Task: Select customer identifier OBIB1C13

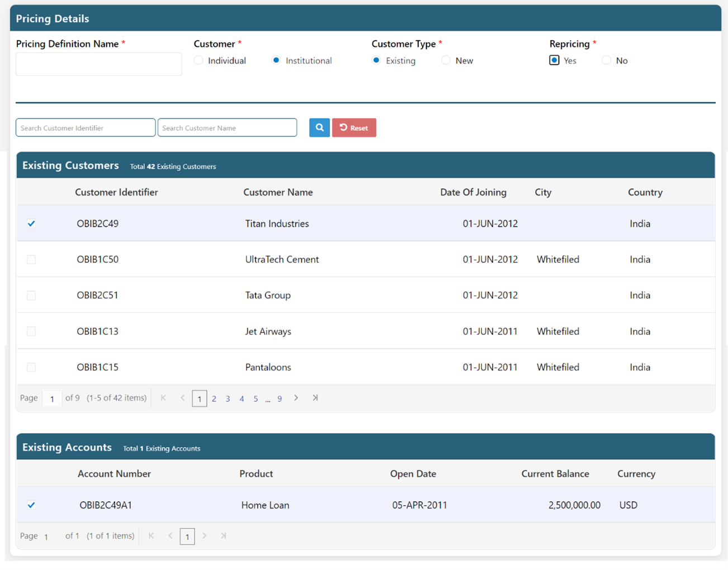Action: click(97, 331)
